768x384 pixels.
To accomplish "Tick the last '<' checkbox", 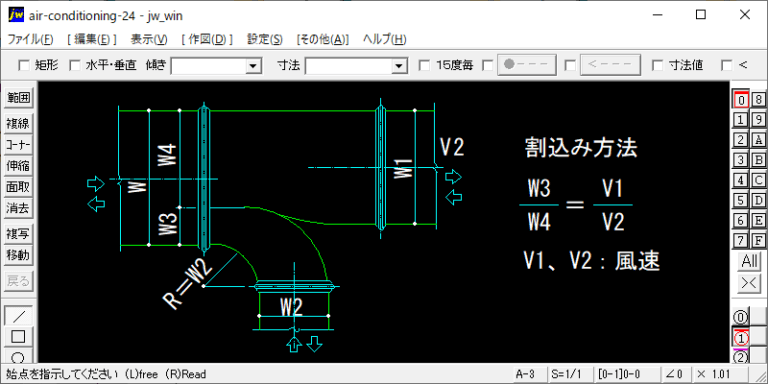I will [727, 65].
